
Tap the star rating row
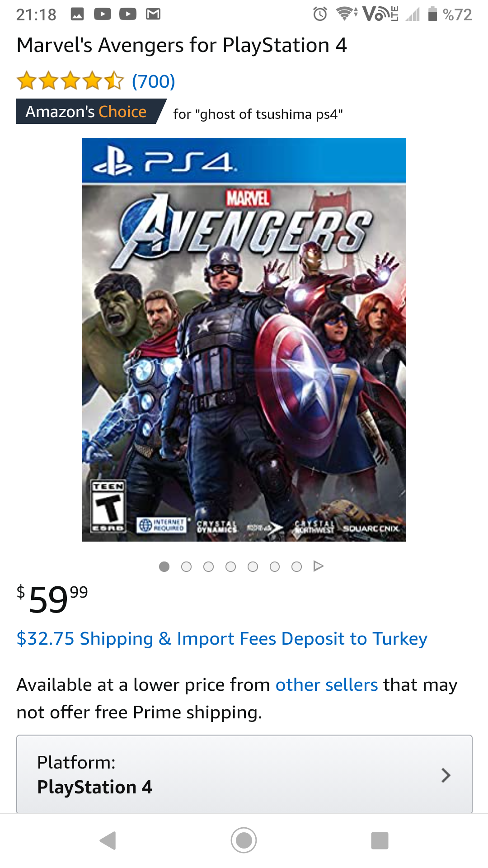point(70,81)
